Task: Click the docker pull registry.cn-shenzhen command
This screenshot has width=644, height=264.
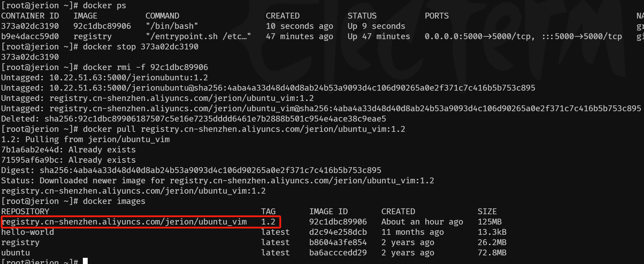Action: (x=244, y=129)
